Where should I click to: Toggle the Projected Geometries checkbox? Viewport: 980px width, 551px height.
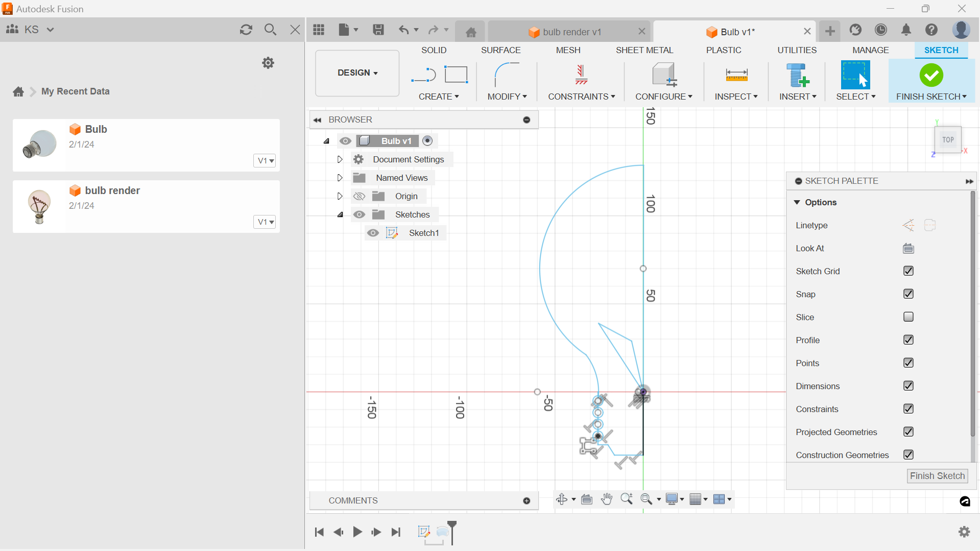coord(909,432)
